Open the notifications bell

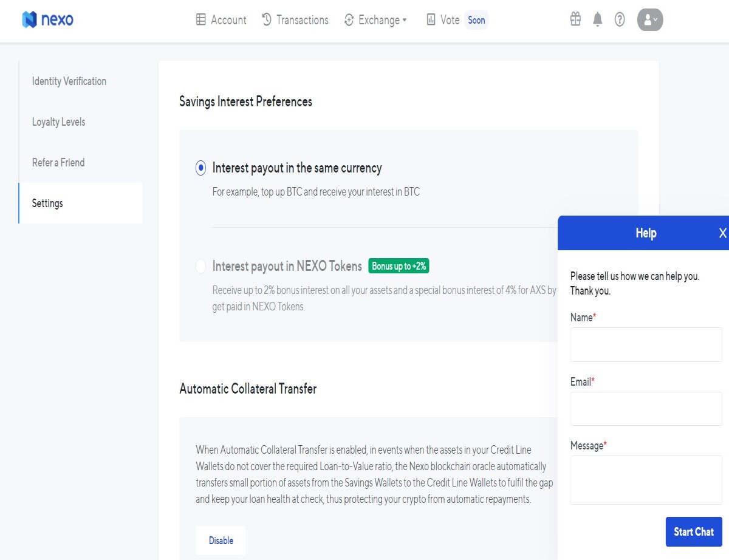pos(598,19)
